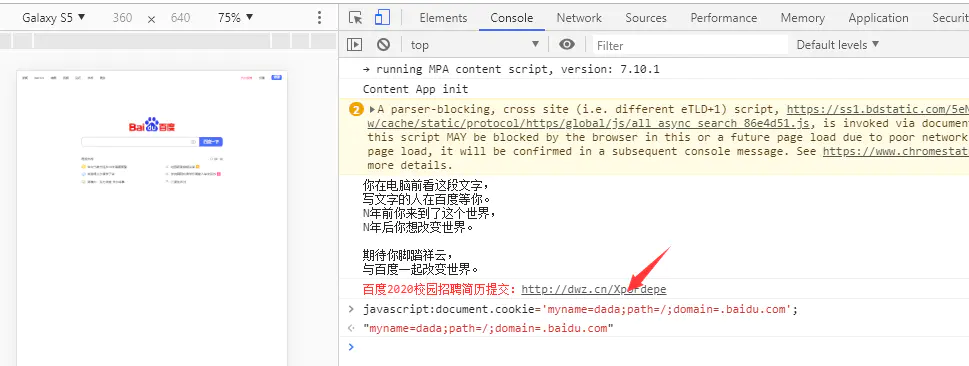Open the Network tab
Image resolution: width=969 pixels, height=366 pixels.
579,18
